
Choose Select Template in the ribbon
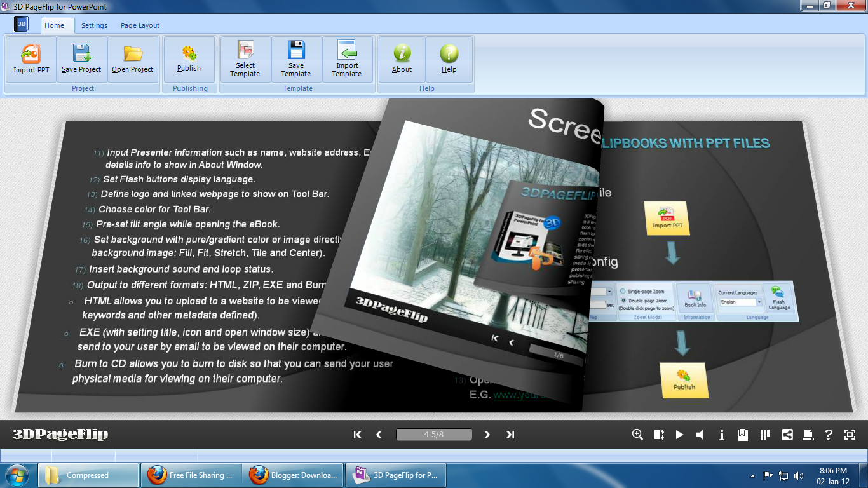[245, 59]
